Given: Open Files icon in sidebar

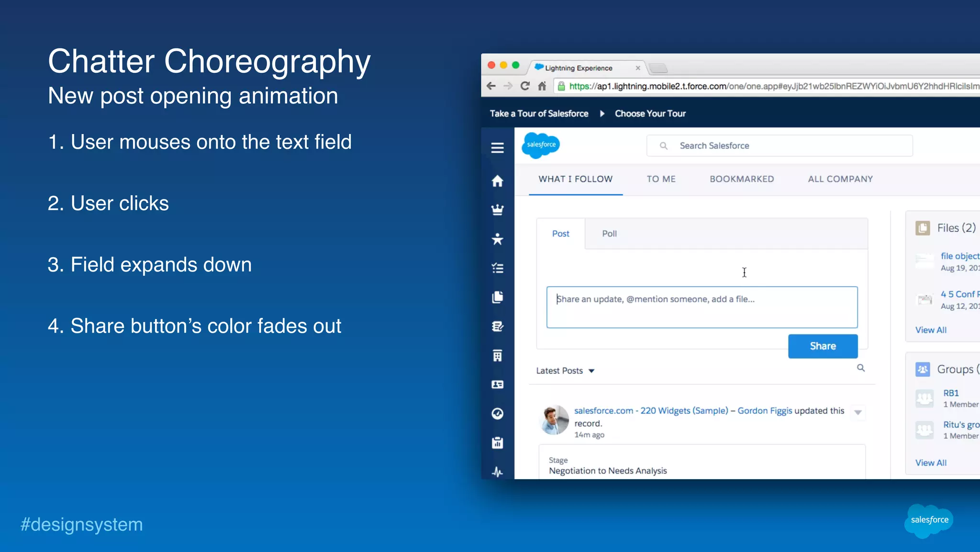Looking at the screenshot, I should (497, 297).
